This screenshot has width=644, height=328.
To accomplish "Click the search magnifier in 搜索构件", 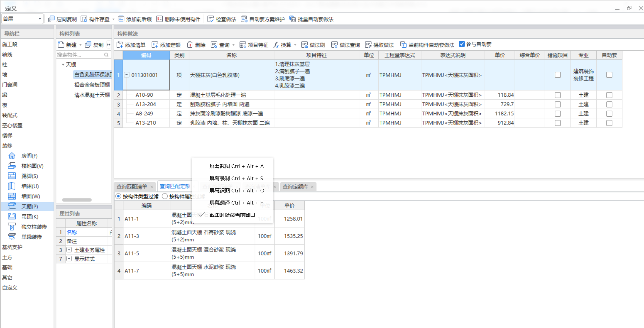I will point(106,55).
